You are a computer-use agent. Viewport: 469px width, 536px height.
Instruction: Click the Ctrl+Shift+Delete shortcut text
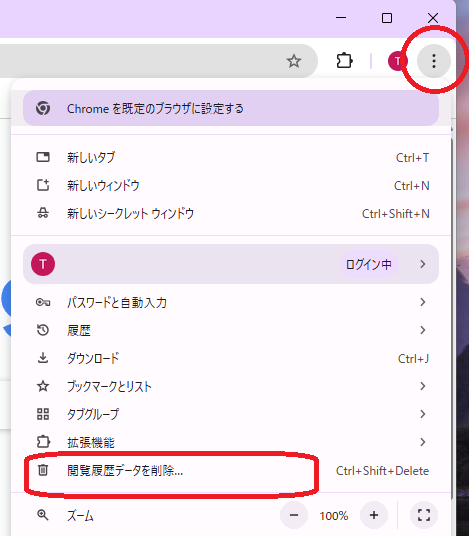[382, 471]
